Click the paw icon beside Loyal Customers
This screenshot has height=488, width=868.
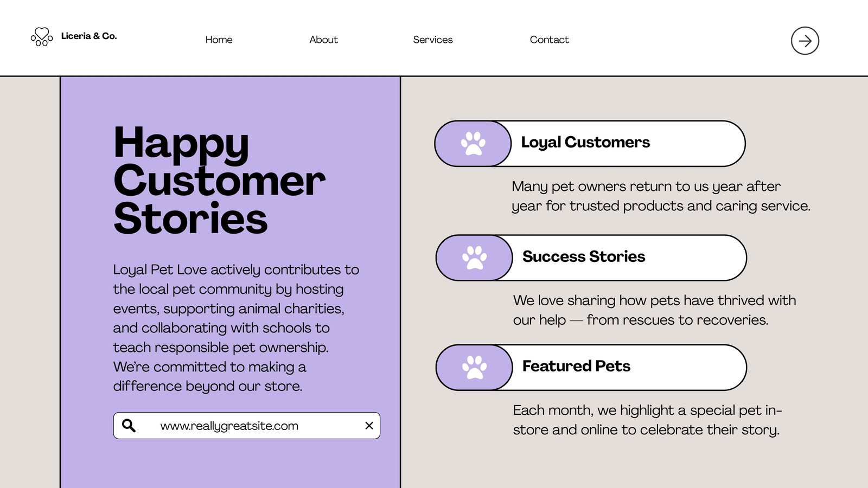tap(473, 144)
